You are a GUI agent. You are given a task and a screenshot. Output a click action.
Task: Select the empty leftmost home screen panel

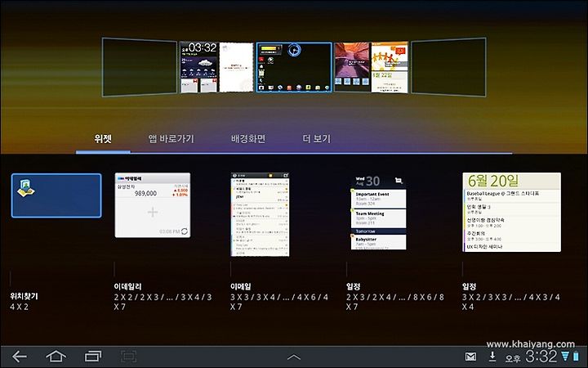tap(140, 67)
